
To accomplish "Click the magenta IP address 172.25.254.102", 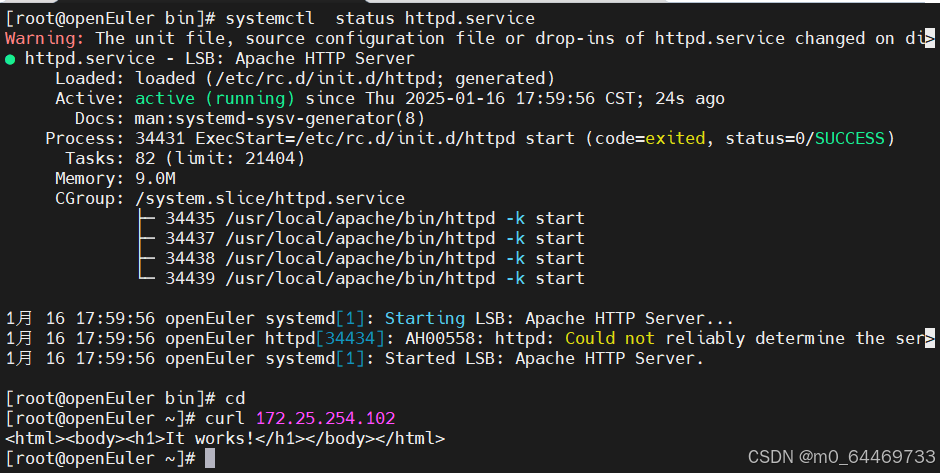I will pyautogui.click(x=326, y=418).
